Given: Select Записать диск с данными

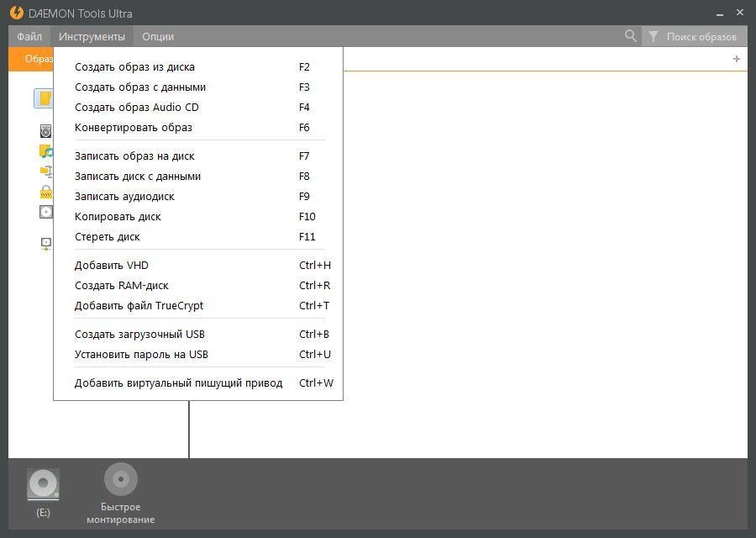Looking at the screenshot, I should click(x=198, y=177).
